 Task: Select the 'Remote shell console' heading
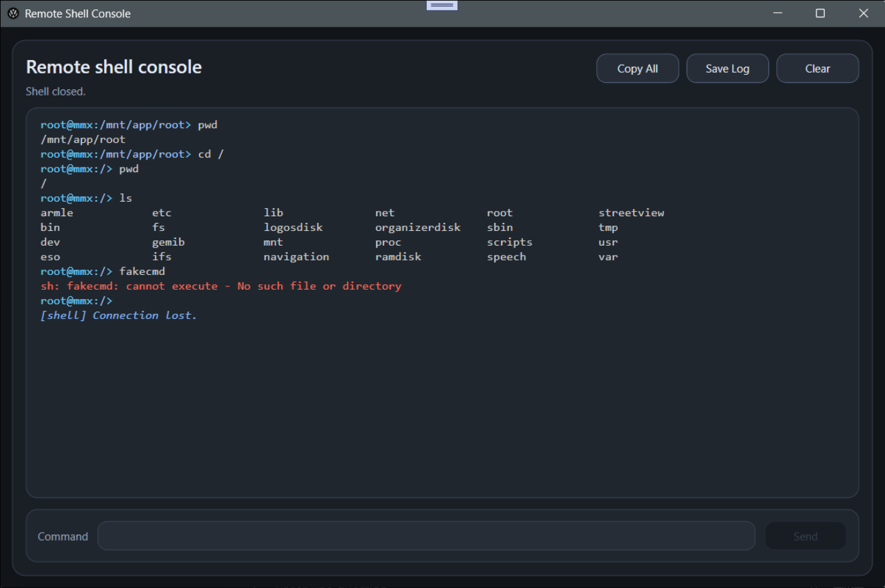pyautogui.click(x=113, y=67)
